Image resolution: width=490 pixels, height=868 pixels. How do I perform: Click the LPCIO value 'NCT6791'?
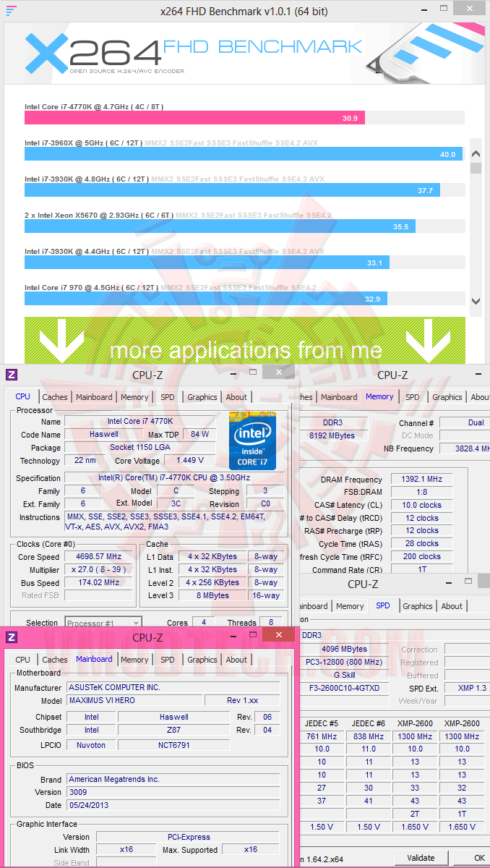tap(173, 745)
